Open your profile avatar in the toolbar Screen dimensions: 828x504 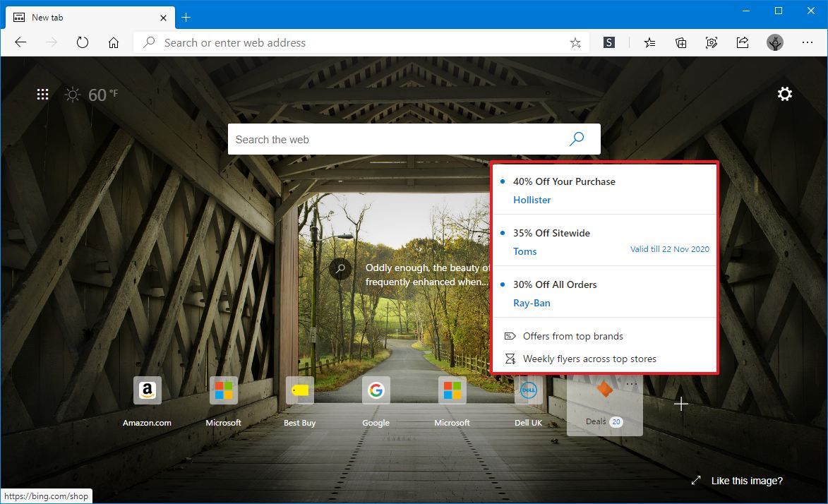pyautogui.click(x=774, y=42)
